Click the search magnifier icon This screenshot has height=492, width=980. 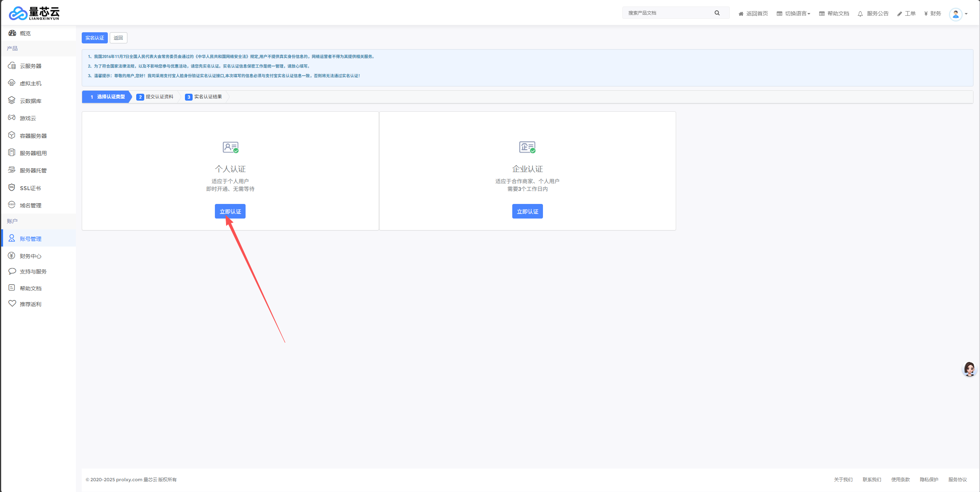(717, 13)
